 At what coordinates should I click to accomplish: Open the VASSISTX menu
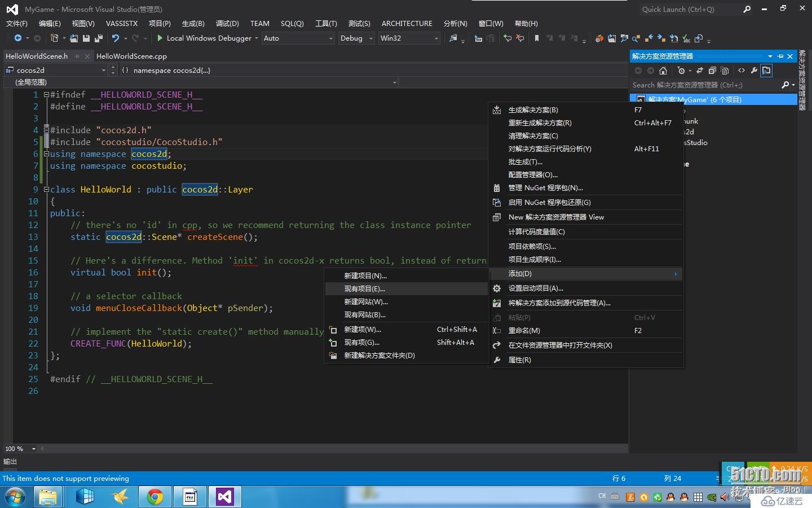pos(122,23)
